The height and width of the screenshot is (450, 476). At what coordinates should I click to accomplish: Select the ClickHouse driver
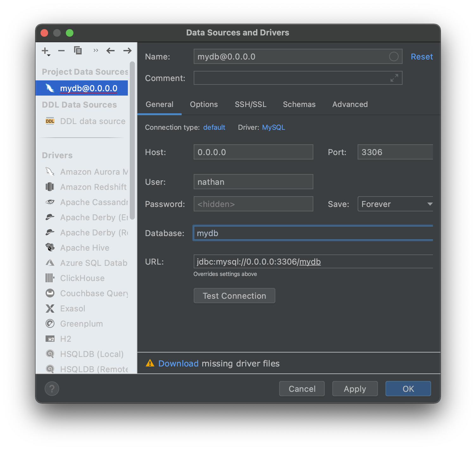[x=82, y=278]
